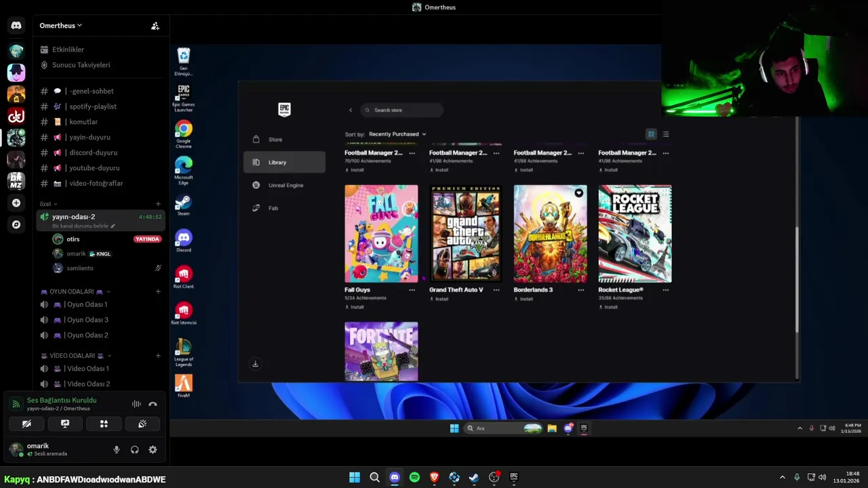The height and width of the screenshot is (488, 868).
Task: Toggle microphone mute in Discord user panel
Action: click(117, 449)
